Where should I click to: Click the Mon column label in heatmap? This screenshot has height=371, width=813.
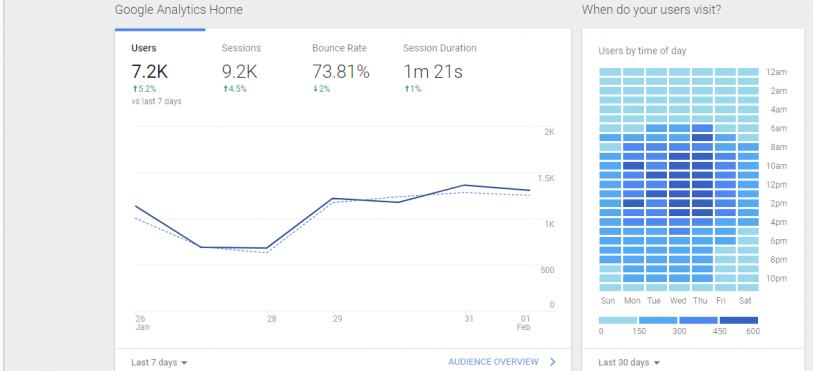pos(633,301)
